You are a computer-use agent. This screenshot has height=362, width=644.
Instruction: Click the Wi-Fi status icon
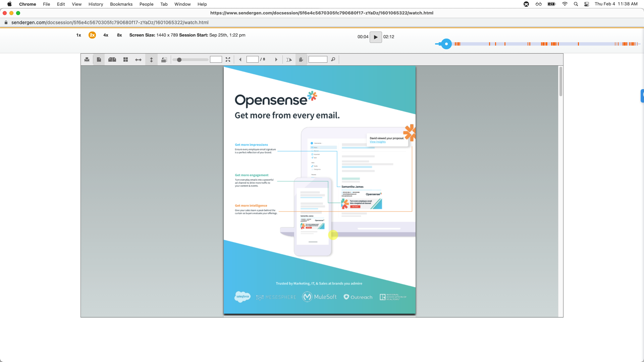pyautogui.click(x=565, y=4)
